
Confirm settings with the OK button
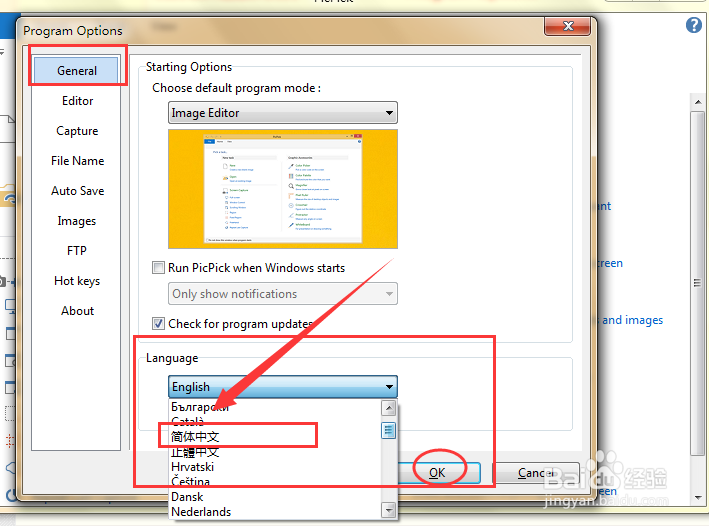coord(438,473)
